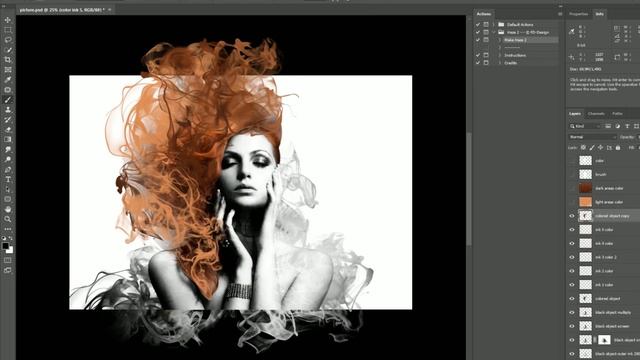Hide the black object screen layer
640x360 pixels.
(572, 326)
